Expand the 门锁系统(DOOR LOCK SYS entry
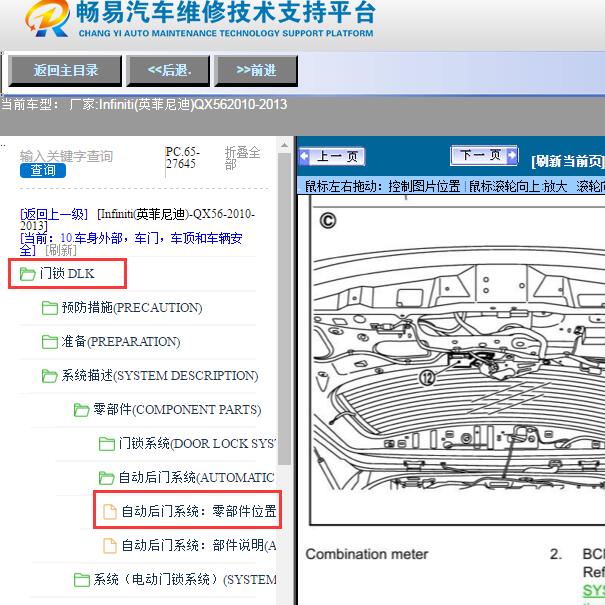The image size is (605, 605). 197,444
